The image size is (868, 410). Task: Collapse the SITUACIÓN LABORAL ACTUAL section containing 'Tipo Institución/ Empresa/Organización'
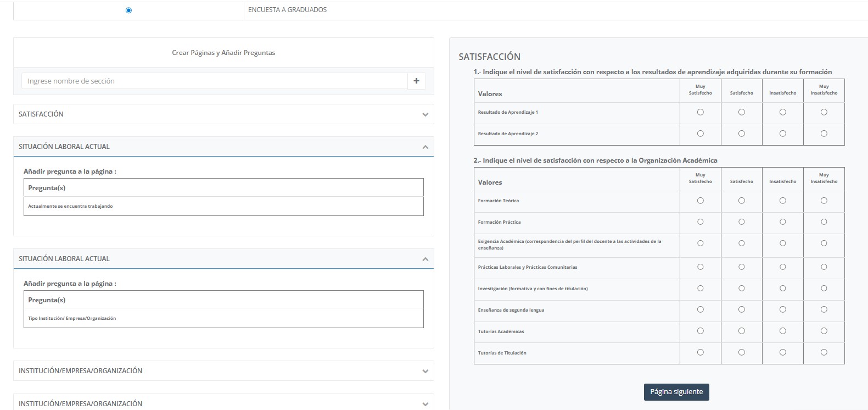point(425,259)
